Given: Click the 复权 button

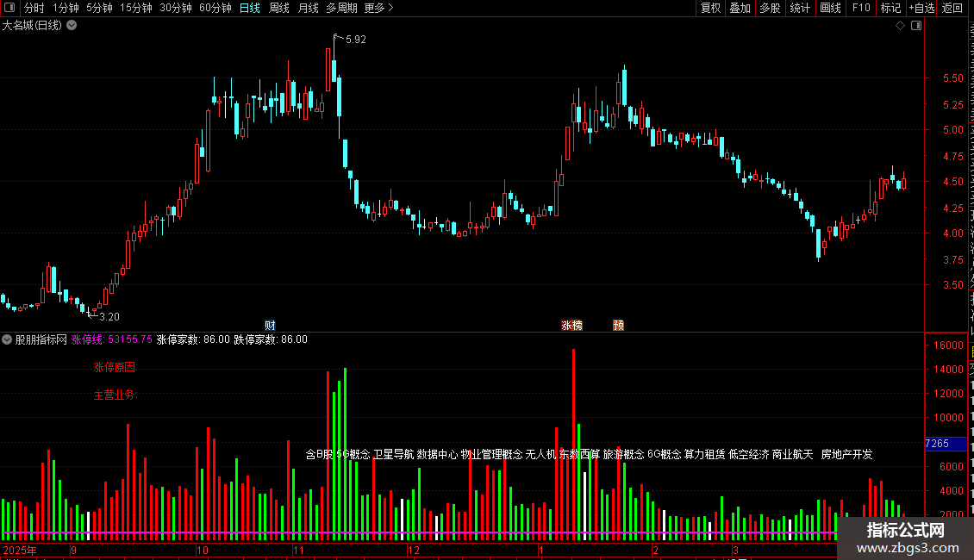Looking at the screenshot, I should click(x=710, y=8).
